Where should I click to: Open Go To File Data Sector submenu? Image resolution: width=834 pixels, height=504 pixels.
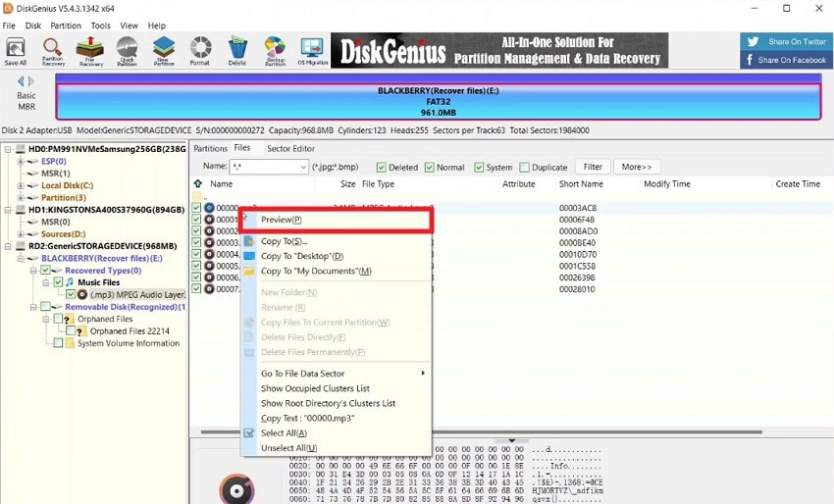(x=337, y=374)
